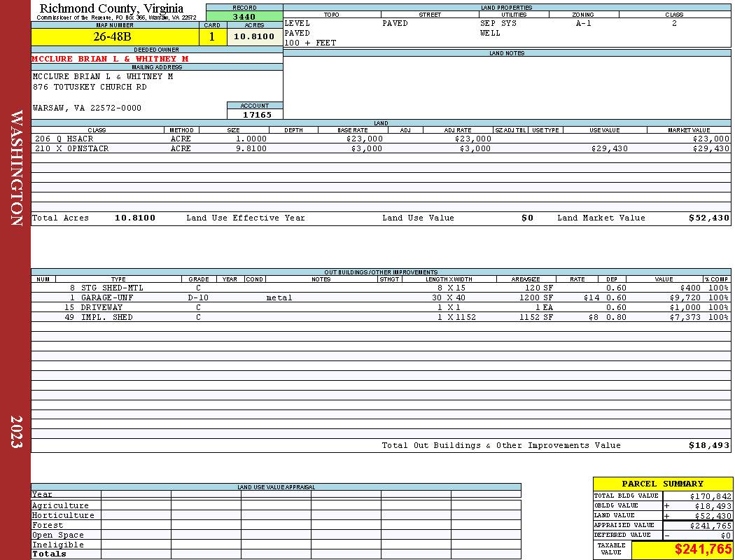Screen dimensions: 735x560
Task: Select the DRIVEWAY improvement row
Action: click(381, 307)
